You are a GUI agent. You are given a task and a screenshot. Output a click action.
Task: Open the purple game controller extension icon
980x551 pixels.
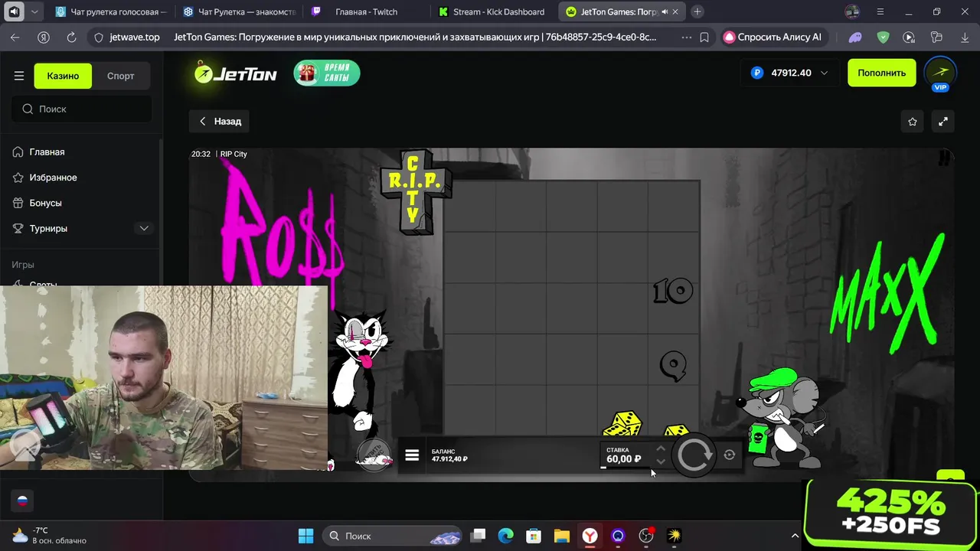[855, 37]
